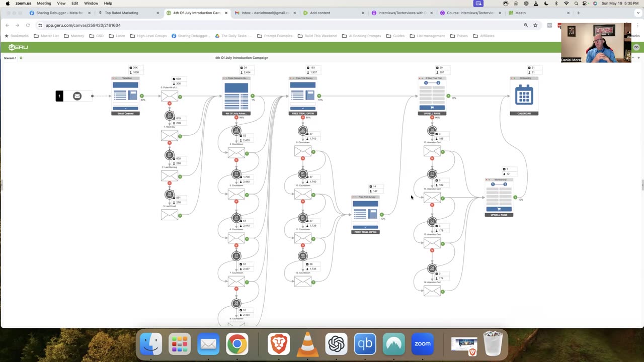This screenshot has height=362, width=644.
Task: Click the email traffic source icon
Action: pos(77,96)
